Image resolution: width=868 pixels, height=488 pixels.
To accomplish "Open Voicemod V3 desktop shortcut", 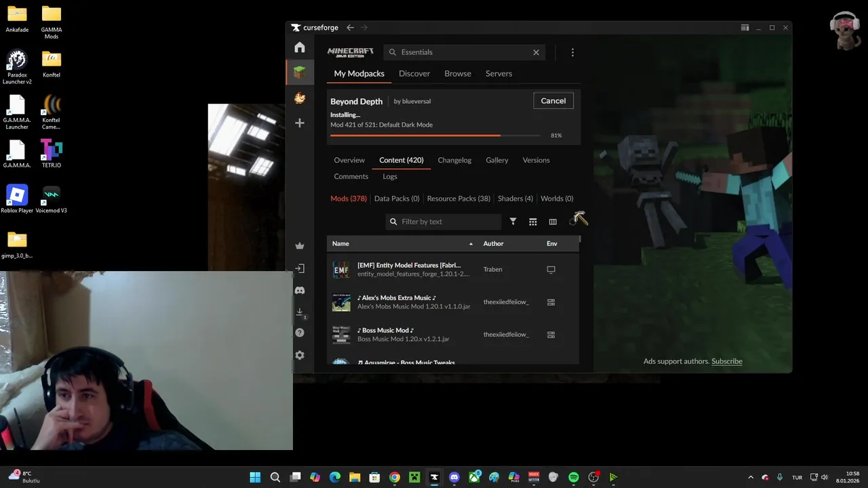I will [x=52, y=199].
